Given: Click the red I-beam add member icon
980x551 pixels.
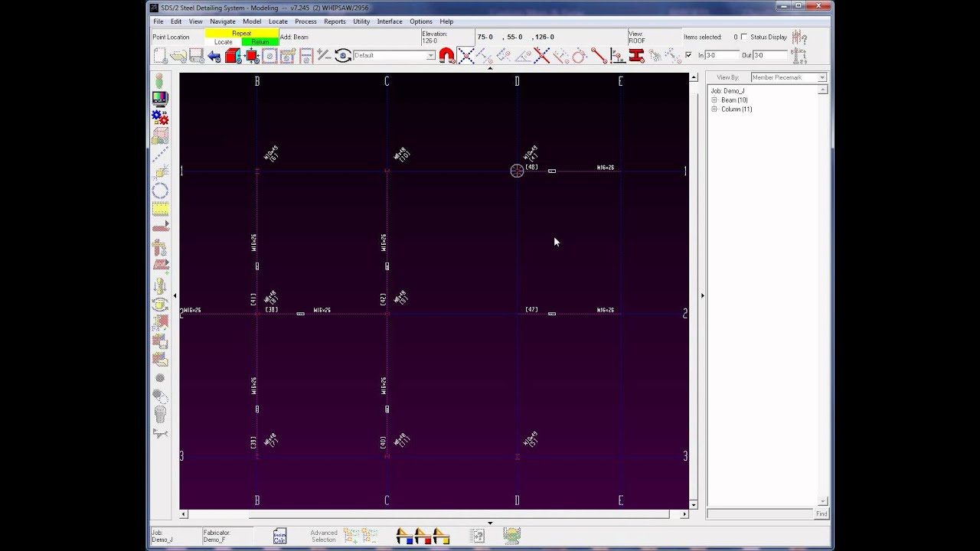Looking at the screenshot, I should pos(636,56).
